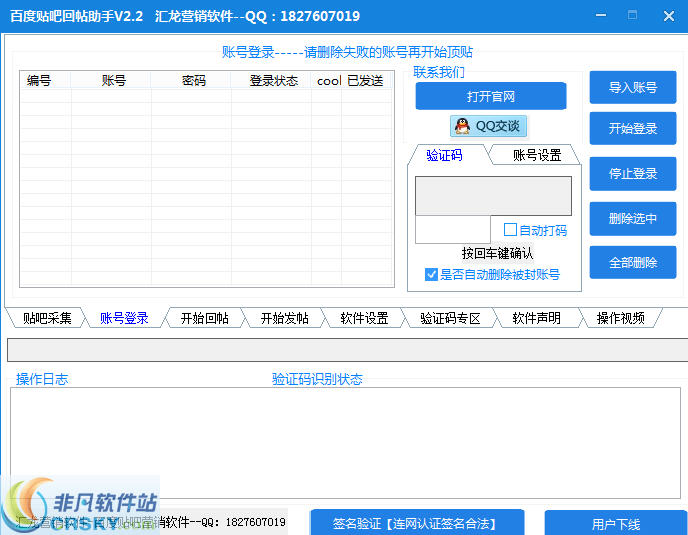Click the 全部删除 button

tap(633, 262)
